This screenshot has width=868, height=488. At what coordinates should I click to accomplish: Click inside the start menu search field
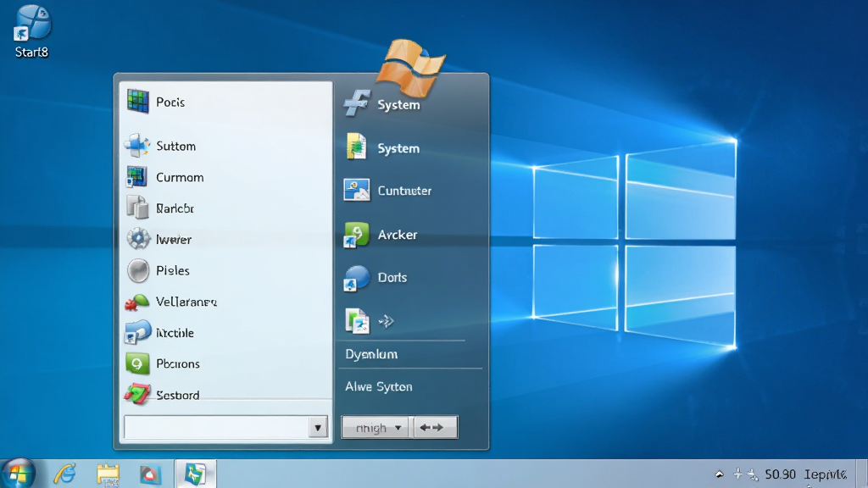click(216, 428)
